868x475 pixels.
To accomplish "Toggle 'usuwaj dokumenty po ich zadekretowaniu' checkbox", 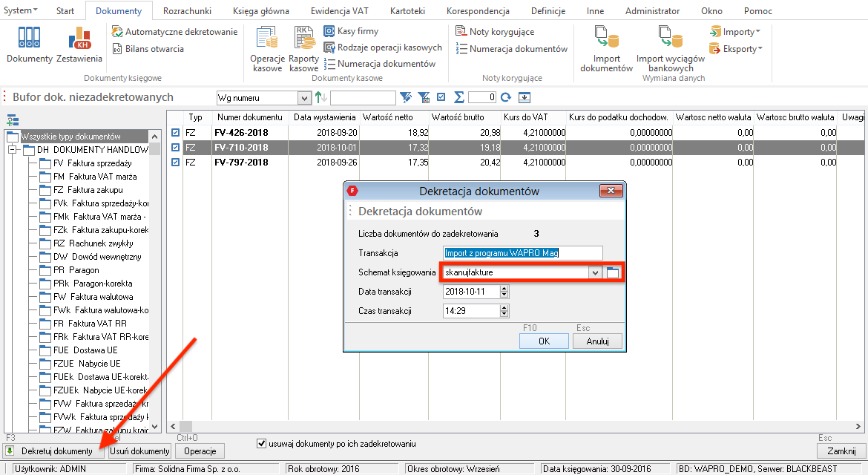I will [261, 444].
